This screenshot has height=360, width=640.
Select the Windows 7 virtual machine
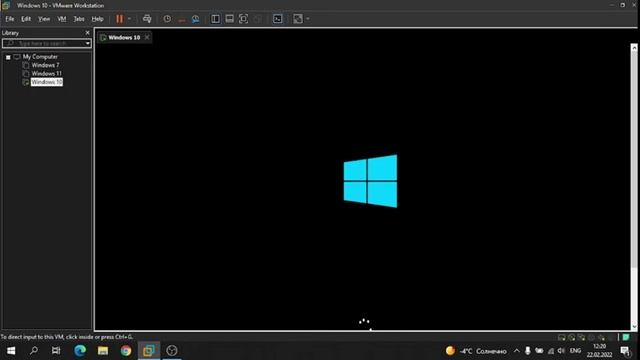(45, 65)
